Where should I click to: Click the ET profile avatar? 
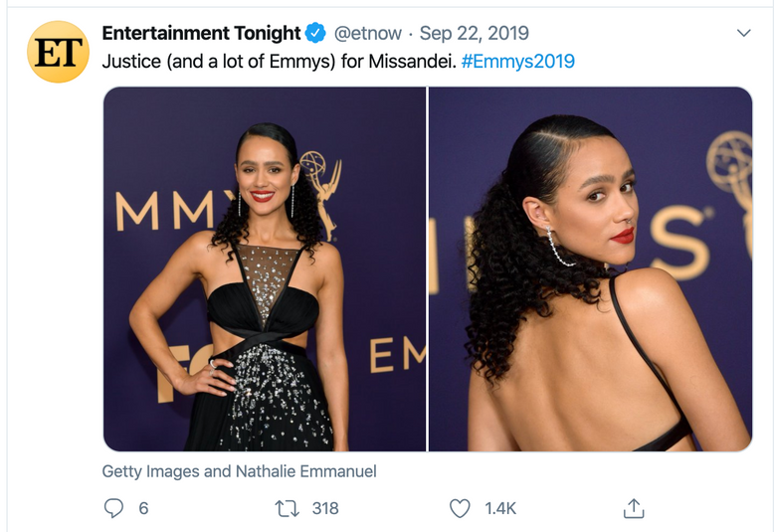pos(58,52)
